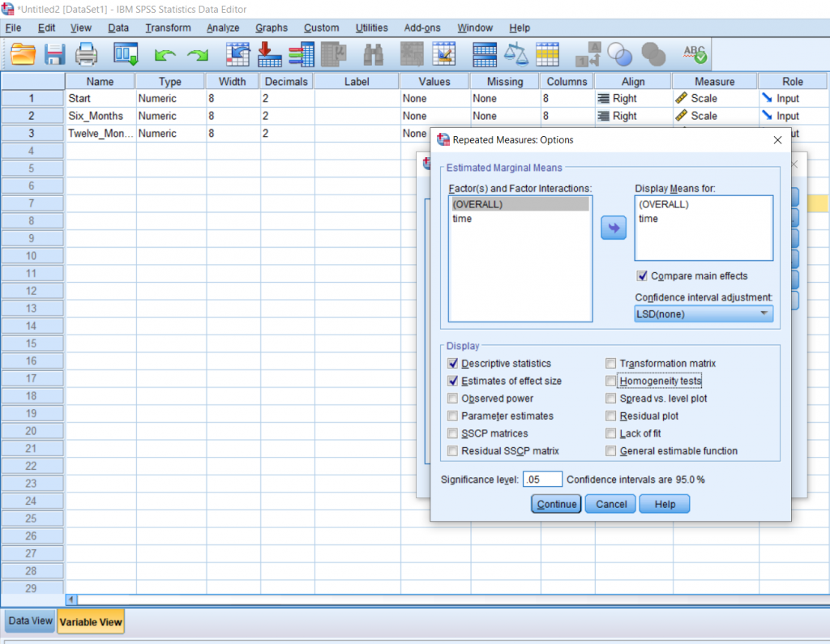Disable Descriptive statistics display
Viewport: 830px width, 644px height.
point(452,363)
